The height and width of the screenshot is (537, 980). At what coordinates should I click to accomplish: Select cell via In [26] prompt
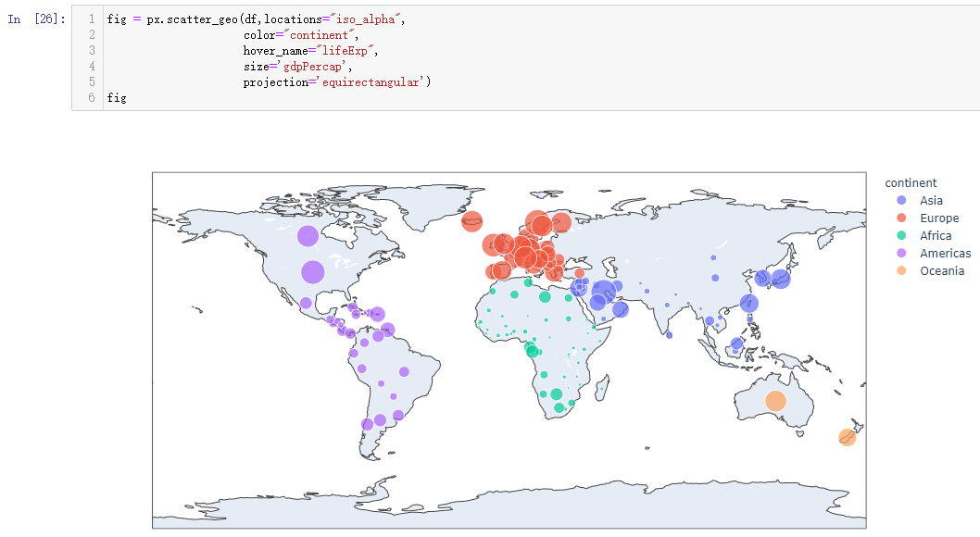coord(36,19)
